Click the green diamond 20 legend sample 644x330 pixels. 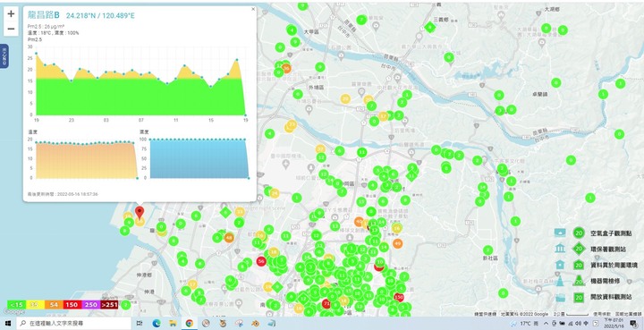point(579,249)
